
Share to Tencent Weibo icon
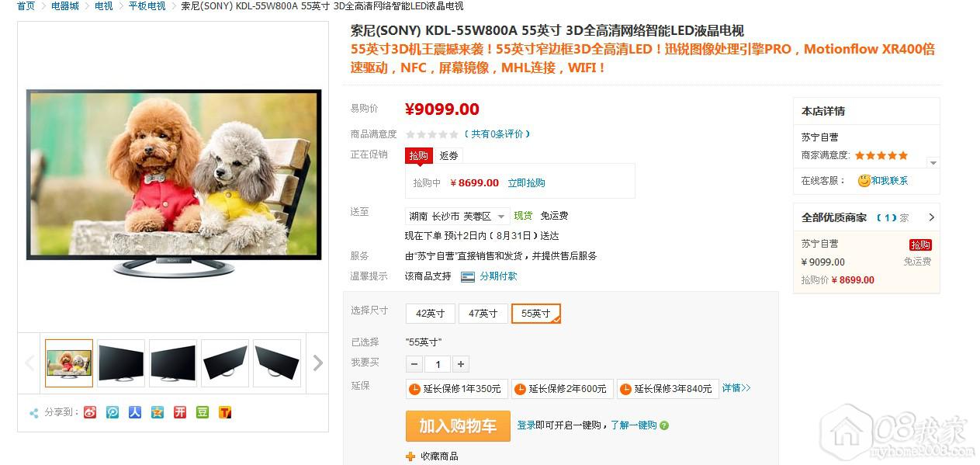tap(113, 412)
